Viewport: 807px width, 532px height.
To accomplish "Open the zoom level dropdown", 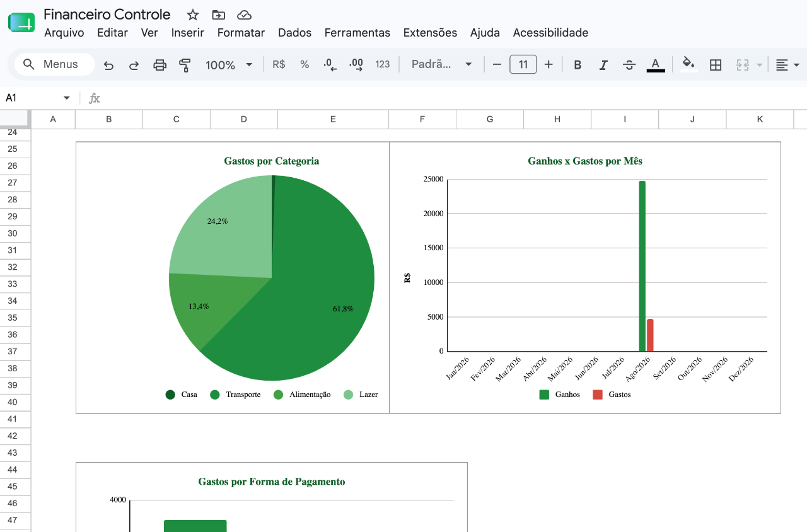I will pyautogui.click(x=229, y=64).
